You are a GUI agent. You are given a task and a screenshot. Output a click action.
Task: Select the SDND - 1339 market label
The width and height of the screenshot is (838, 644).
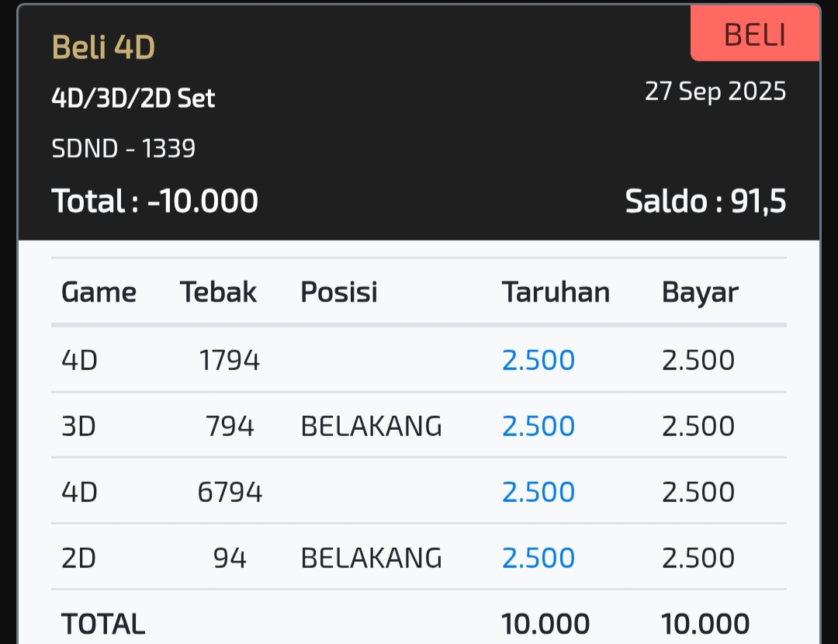[x=123, y=147]
